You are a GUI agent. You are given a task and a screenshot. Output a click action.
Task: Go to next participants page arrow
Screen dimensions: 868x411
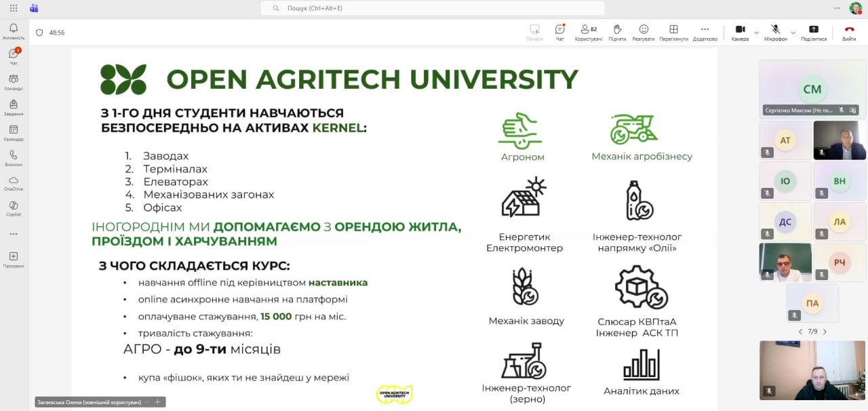pos(825,332)
